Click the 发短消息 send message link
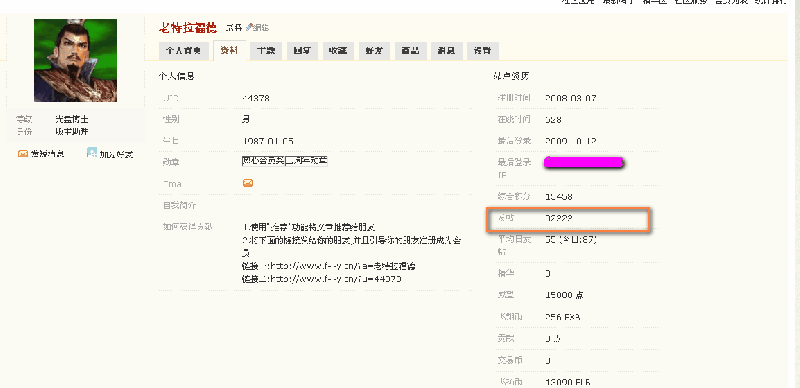This screenshot has height=388, width=800. point(47,154)
